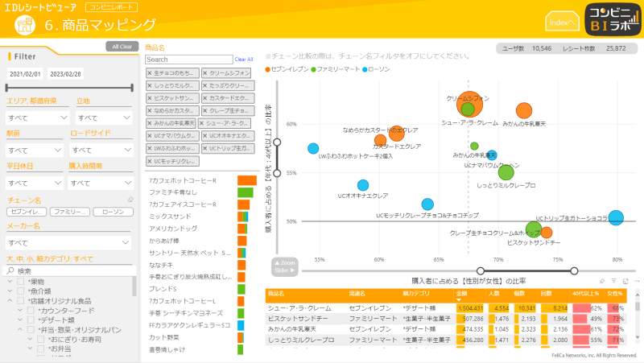Remove the なめらかカスタ product chip
Screen dimensions: 644x363
coord(150,111)
